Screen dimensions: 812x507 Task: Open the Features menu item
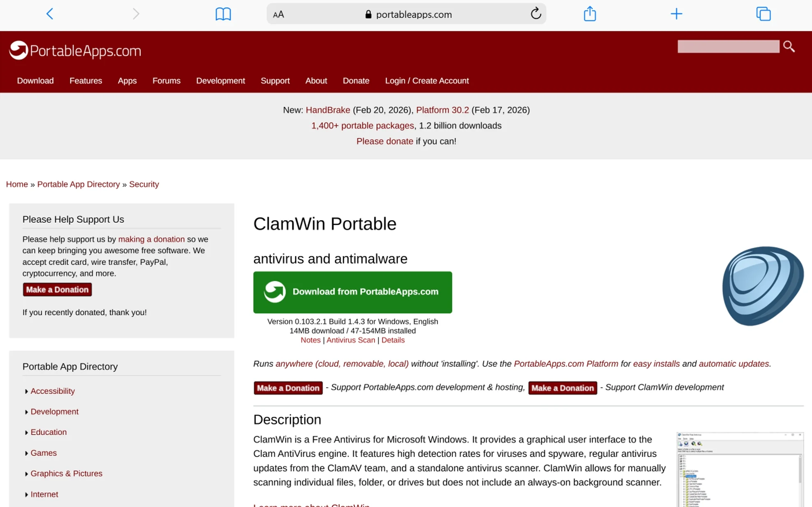click(x=86, y=81)
